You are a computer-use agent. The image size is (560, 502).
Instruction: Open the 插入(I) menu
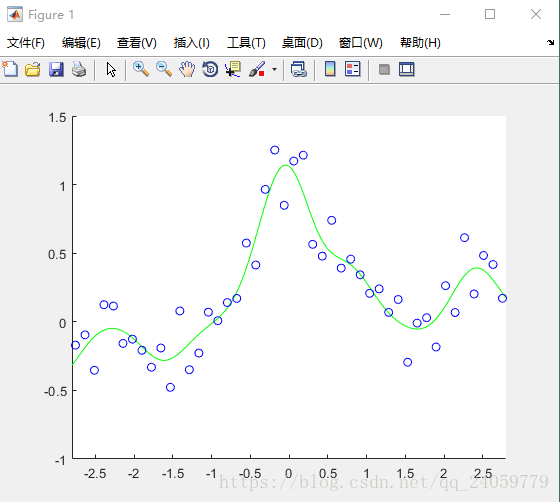pyautogui.click(x=191, y=43)
